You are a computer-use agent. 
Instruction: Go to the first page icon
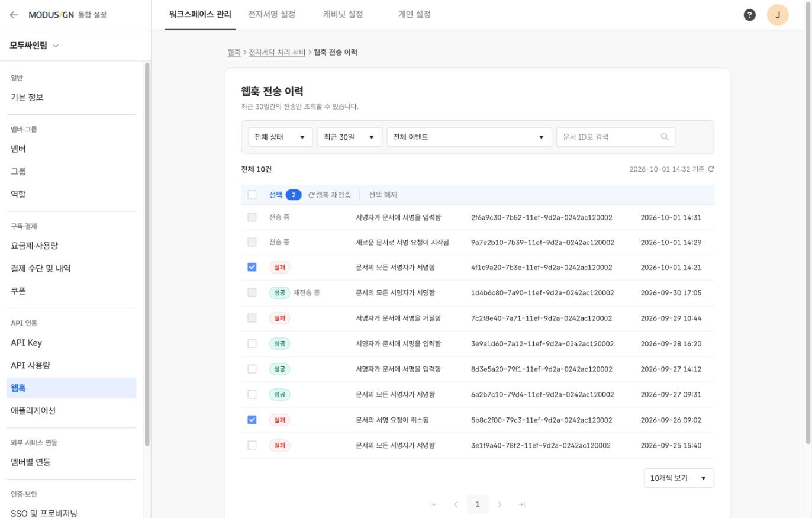[x=433, y=504]
